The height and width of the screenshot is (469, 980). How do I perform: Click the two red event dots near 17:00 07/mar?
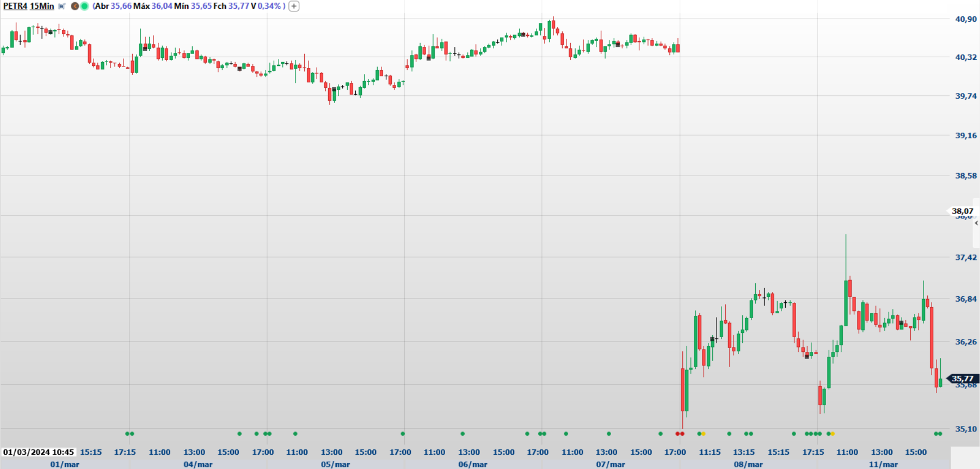pyautogui.click(x=680, y=434)
